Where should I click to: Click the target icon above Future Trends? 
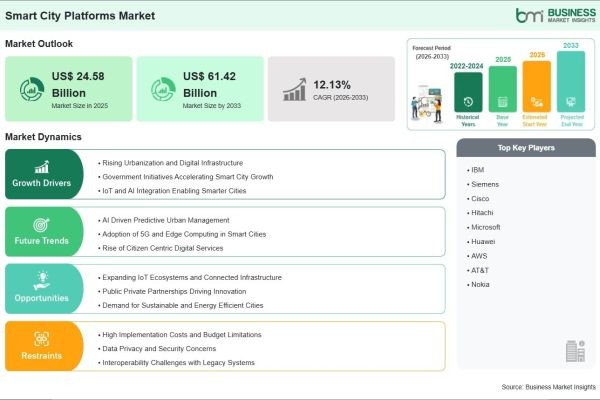coord(41,225)
